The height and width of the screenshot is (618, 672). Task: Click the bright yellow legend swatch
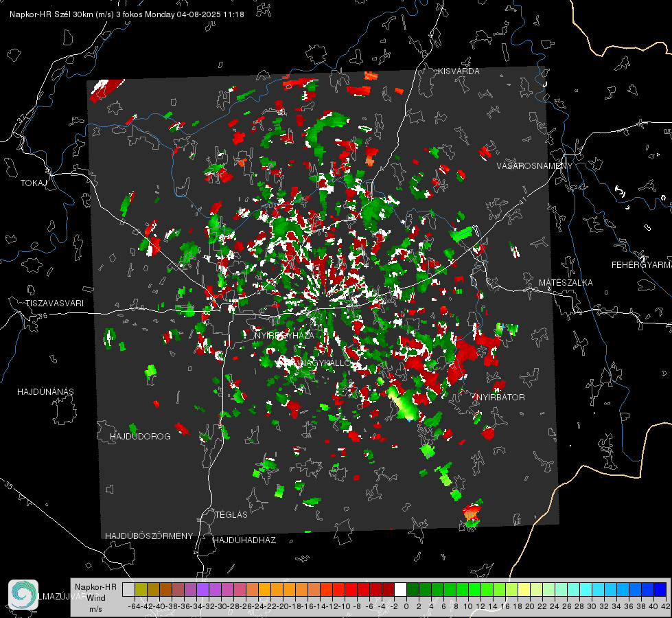point(524,589)
